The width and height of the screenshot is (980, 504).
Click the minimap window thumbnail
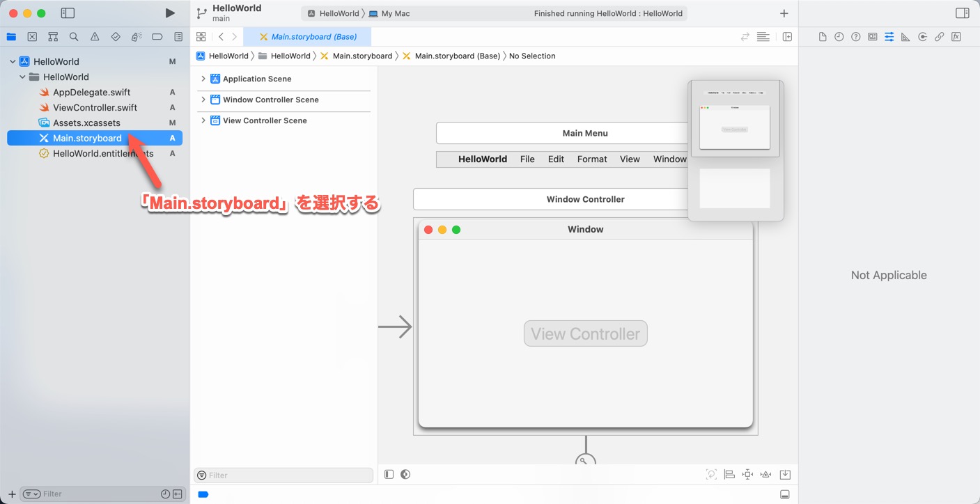pyautogui.click(x=735, y=127)
